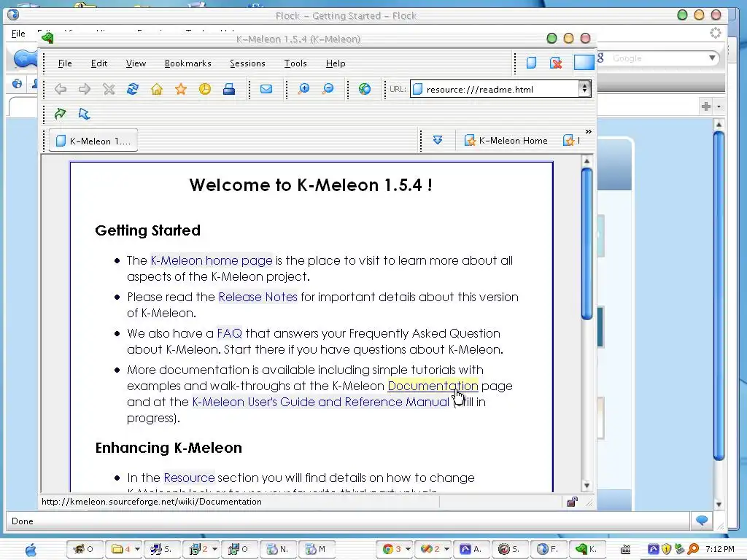
Task: Open the View menu
Action: 136,63
